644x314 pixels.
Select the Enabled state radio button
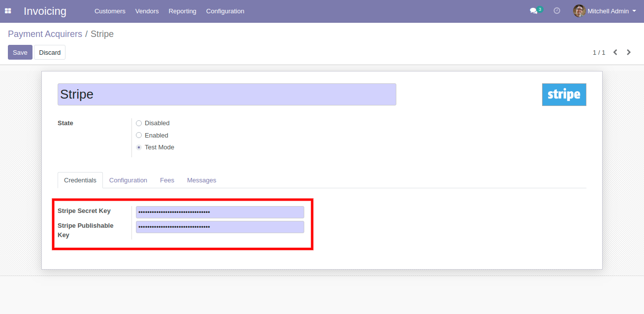139,135
